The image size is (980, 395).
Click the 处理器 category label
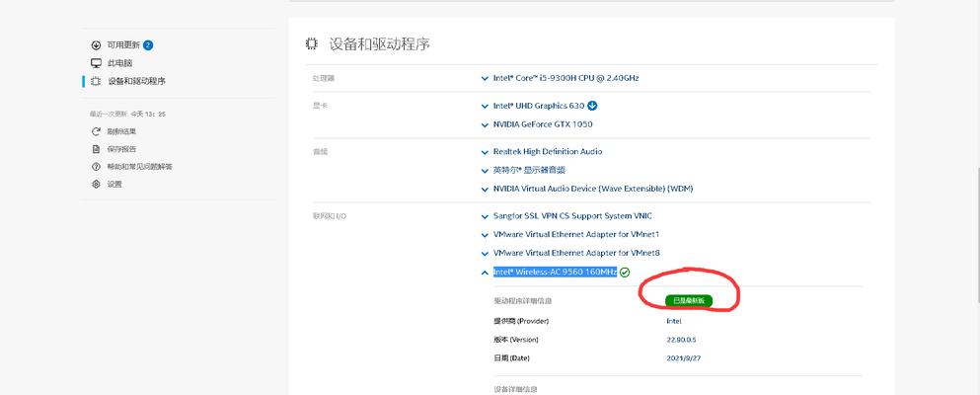click(324, 79)
